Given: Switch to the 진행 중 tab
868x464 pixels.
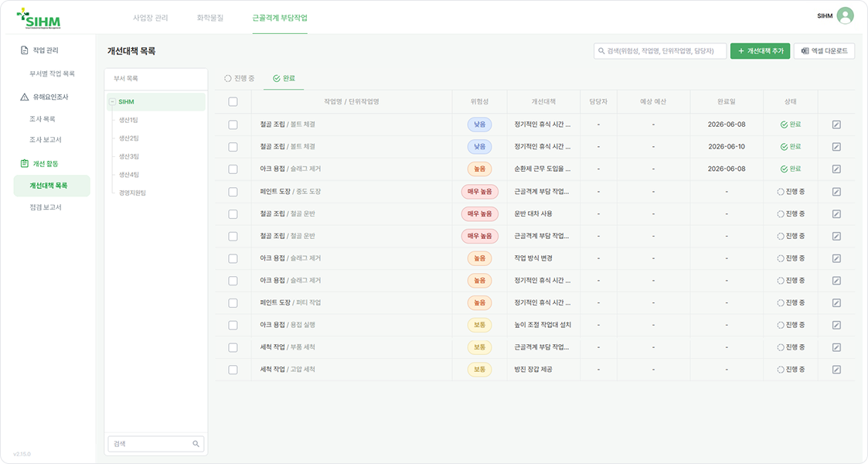Looking at the screenshot, I should (239, 78).
